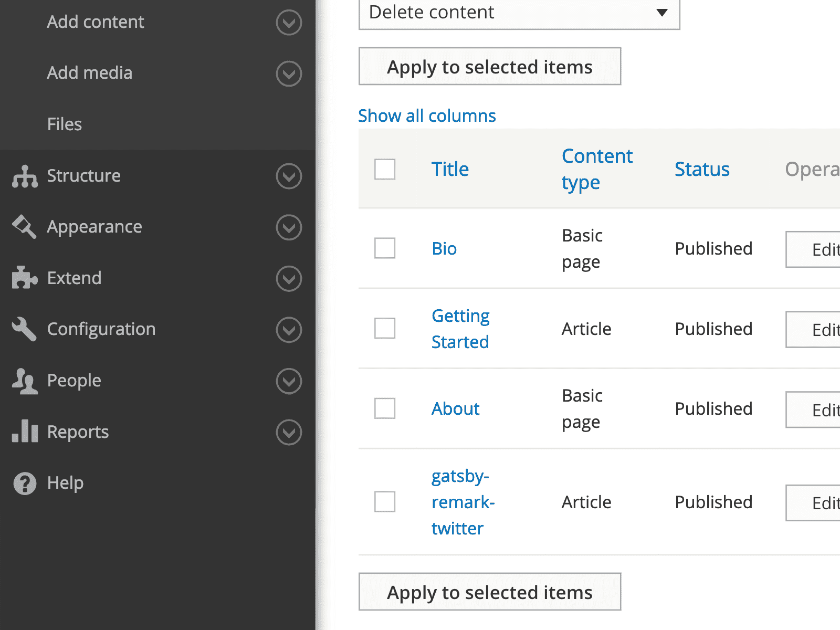Open the Configuration wrench icon
This screenshot has height=630, width=840.
25,329
